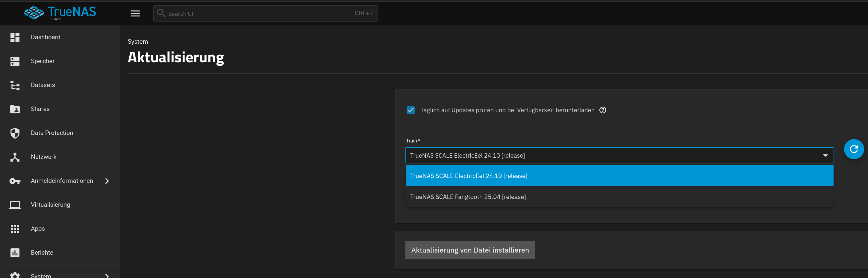Screen dimensions: 868x278
Task: Navigate to Shares
Action: [60, 109]
